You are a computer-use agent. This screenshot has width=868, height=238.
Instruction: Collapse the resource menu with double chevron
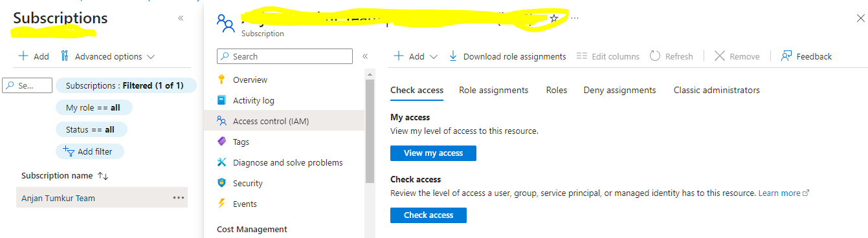[x=365, y=56]
